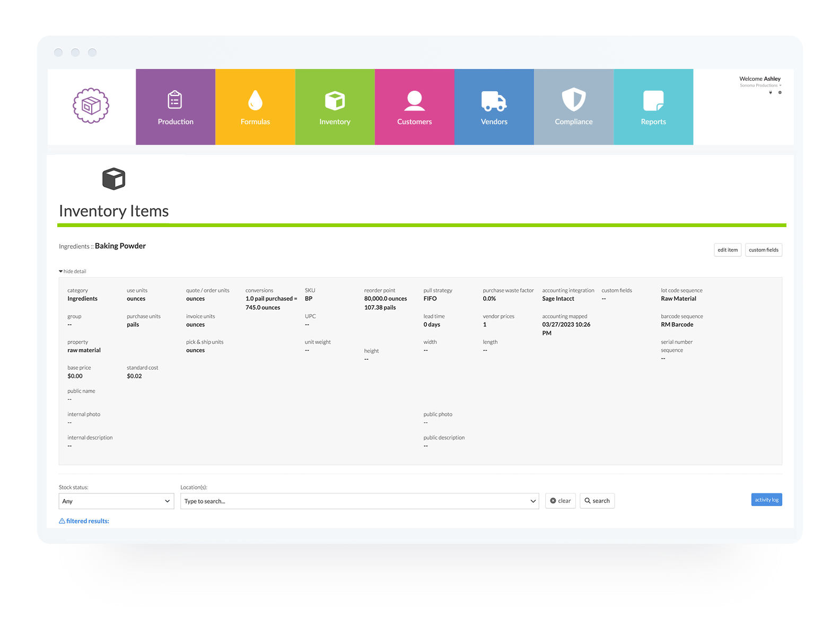Click the settings gear icon
The image size is (840, 633).
[780, 92]
